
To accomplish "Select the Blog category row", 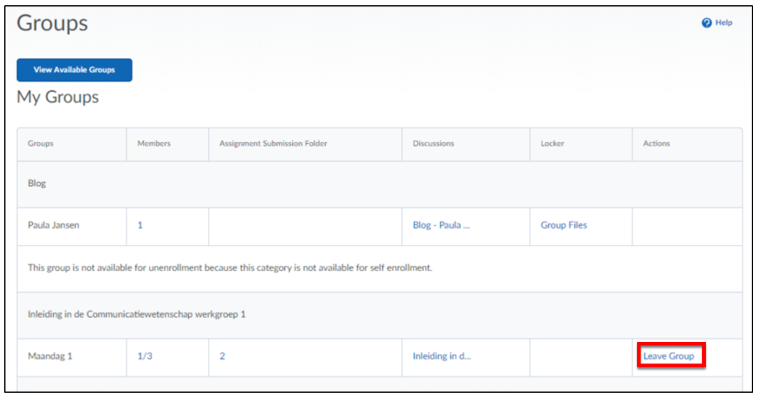I will coord(380,184).
